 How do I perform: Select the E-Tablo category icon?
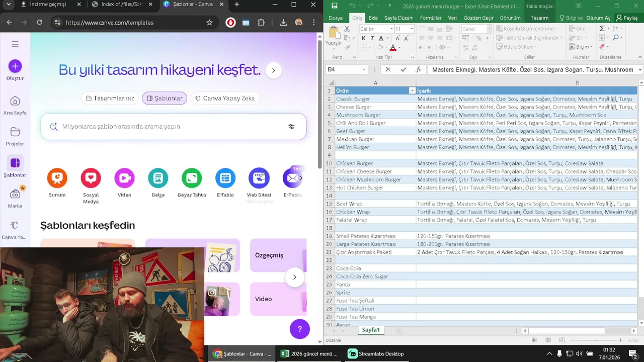225,178
